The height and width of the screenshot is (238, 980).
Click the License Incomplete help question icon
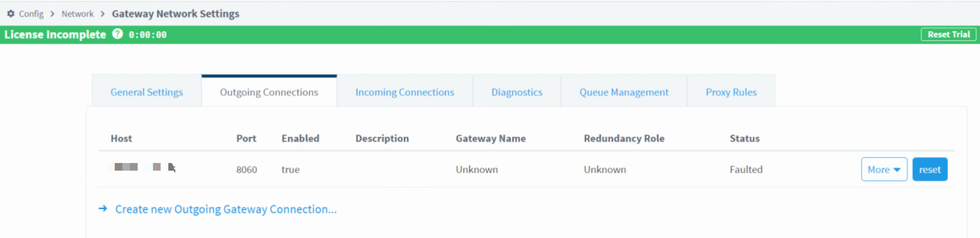click(117, 34)
